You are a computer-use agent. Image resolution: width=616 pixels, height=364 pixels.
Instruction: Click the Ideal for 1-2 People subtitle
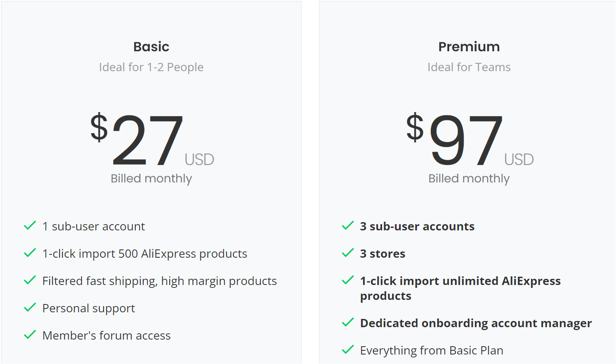tap(151, 67)
